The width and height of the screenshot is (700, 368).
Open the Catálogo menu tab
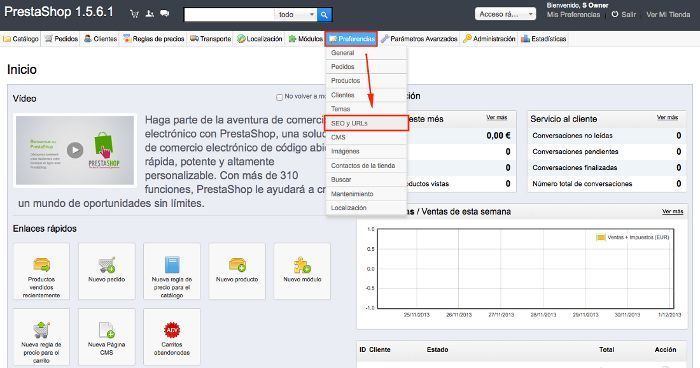(21, 39)
